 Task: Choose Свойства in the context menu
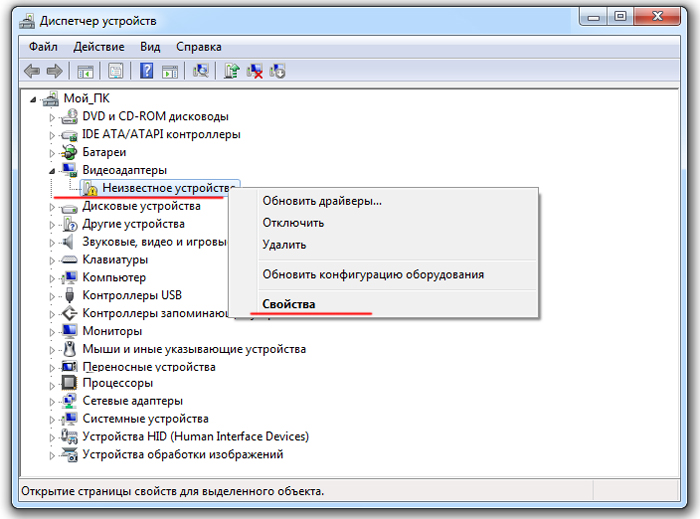coord(288,304)
